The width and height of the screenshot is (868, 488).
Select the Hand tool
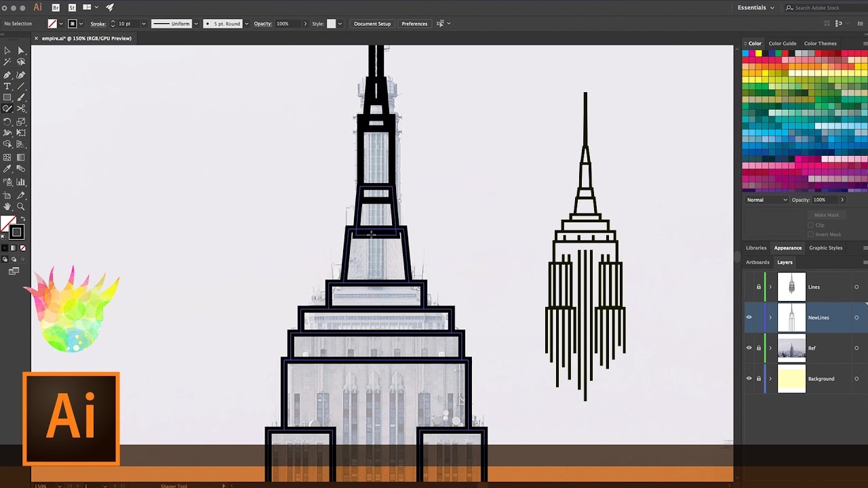click(7, 207)
